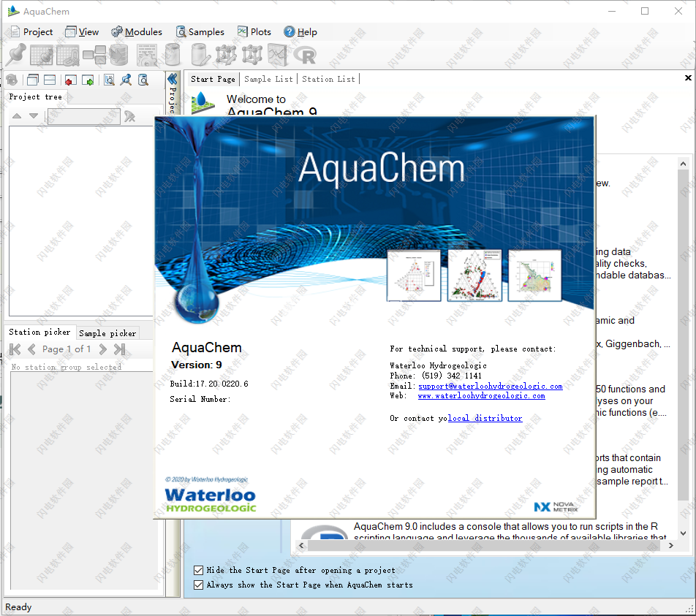Image resolution: width=696 pixels, height=616 pixels.
Task: Click the list-with-magnifier icon in the project panel
Action: [x=109, y=80]
